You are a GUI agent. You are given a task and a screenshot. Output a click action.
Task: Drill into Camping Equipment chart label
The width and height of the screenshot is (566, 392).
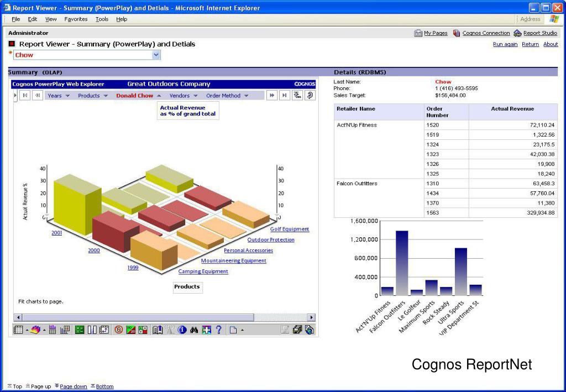coord(203,271)
